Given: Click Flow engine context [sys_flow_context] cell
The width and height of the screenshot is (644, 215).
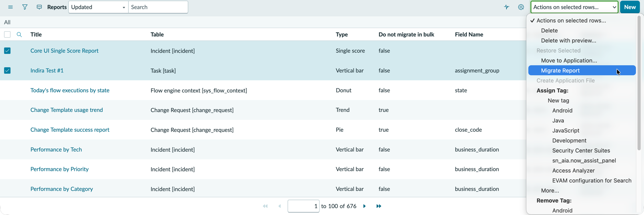Looking at the screenshot, I should click(x=198, y=90).
